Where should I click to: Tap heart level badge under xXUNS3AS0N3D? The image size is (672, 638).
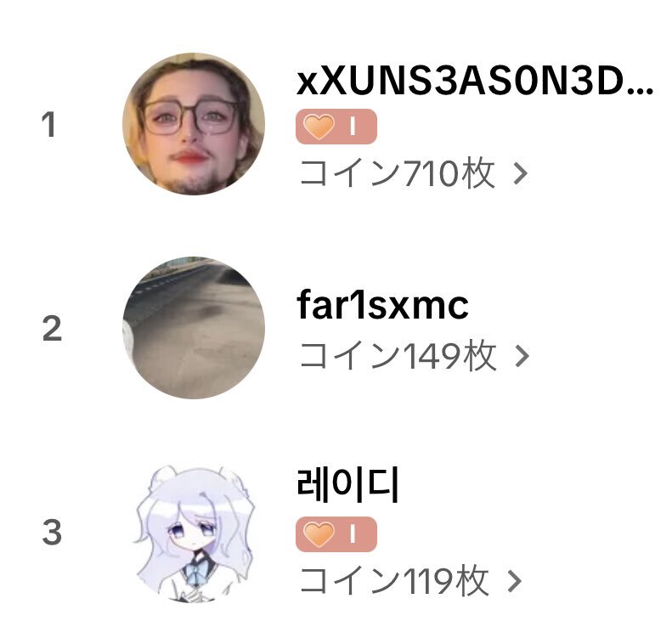point(336,127)
